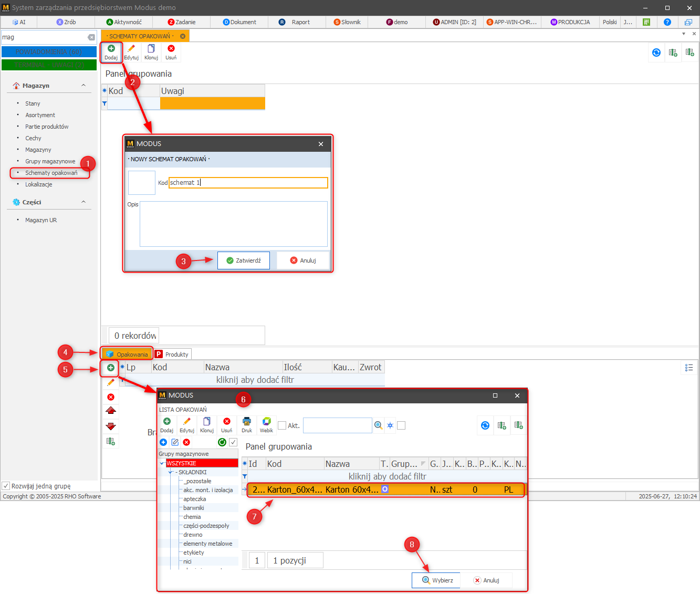Viewport: 700px width, 594px height.
Task: Add a warehouse group with blue plus
Action: click(163, 442)
